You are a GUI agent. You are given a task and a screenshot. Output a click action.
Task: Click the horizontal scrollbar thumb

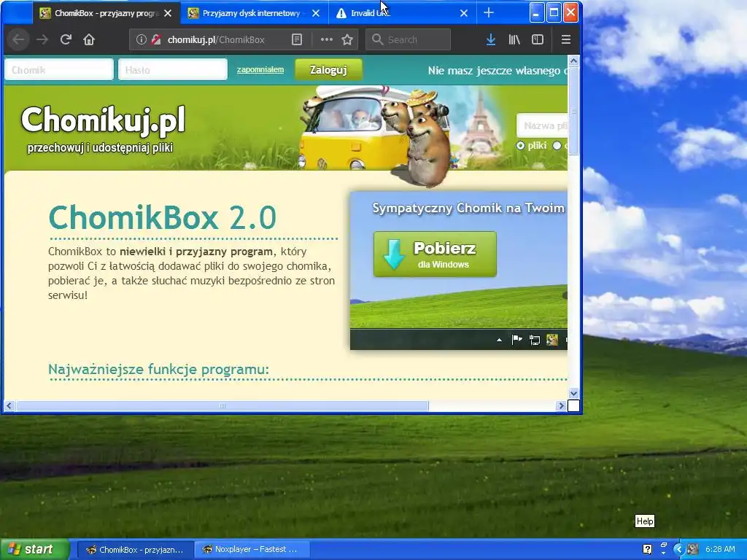point(222,405)
